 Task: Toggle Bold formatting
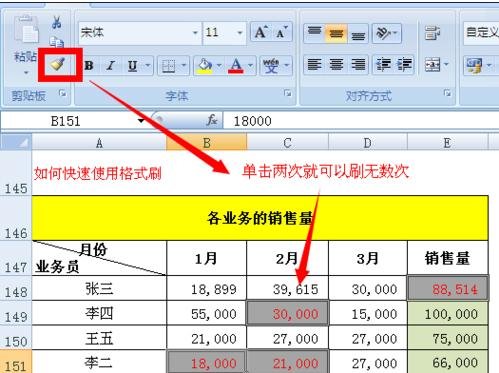pyautogui.click(x=89, y=66)
